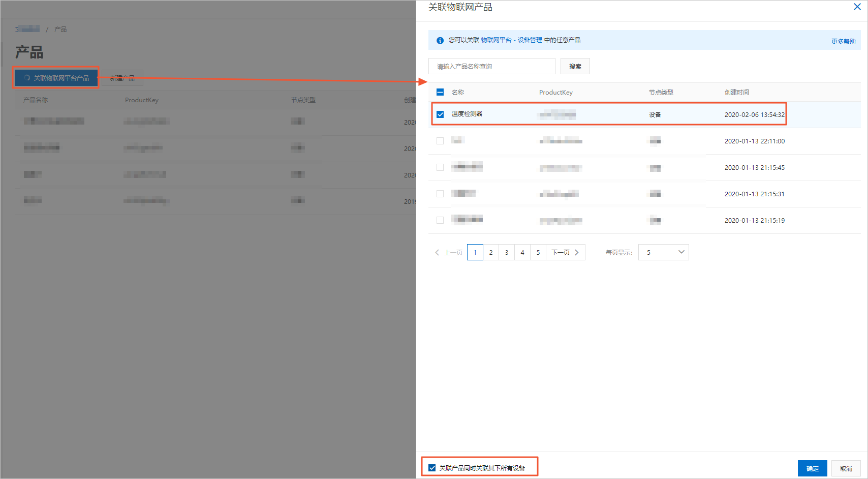Image resolution: width=868 pixels, height=479 pixels.
Task: Confirm the association with 确定
Action: [812, 468]
